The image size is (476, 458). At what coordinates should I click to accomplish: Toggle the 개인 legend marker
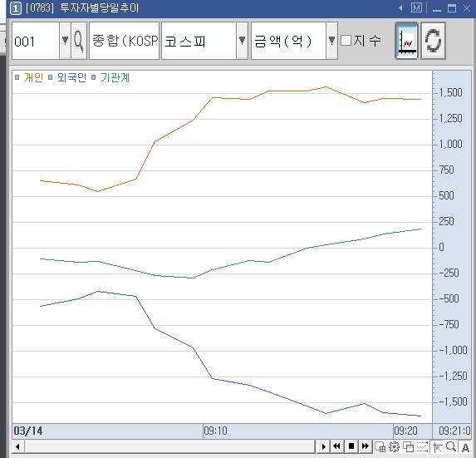click(17, 77)
